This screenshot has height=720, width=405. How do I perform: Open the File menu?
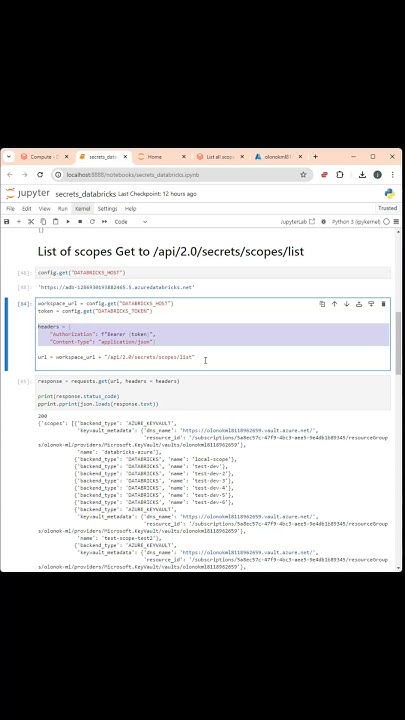[x=11, y=208]
